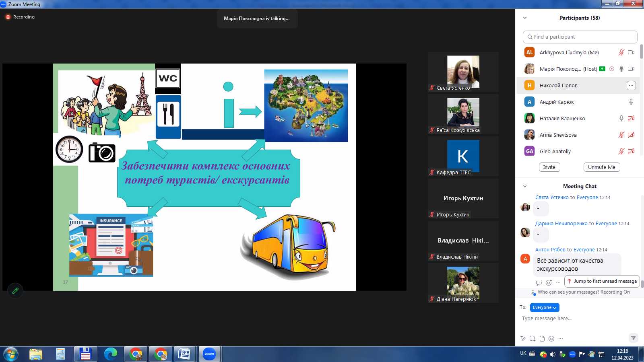The image size is (644, 362).
Task: Reply to Антон Рябев's chat message
Action: pyautogui.click(x=539, y=282)
